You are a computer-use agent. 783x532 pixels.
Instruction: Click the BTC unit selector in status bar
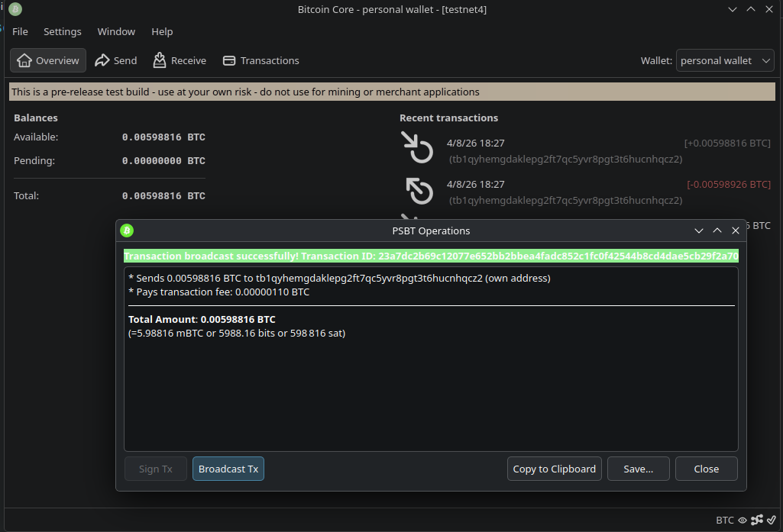(725, 520)
